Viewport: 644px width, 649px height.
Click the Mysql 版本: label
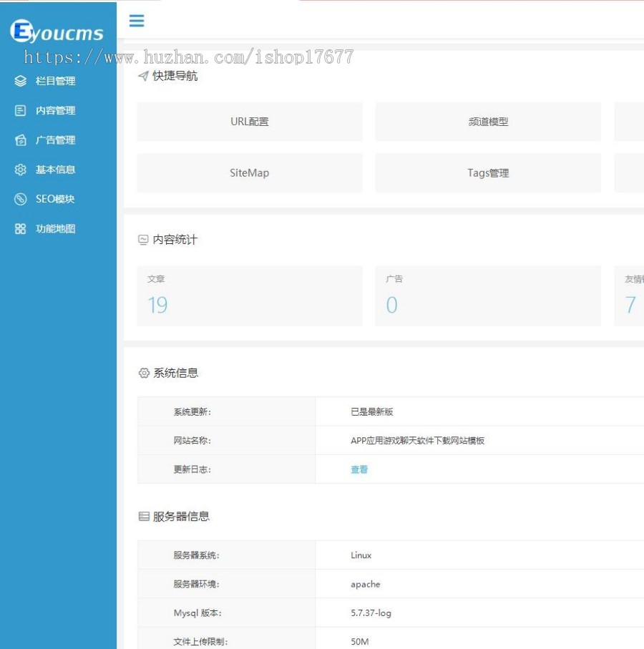tap(197, 613)
